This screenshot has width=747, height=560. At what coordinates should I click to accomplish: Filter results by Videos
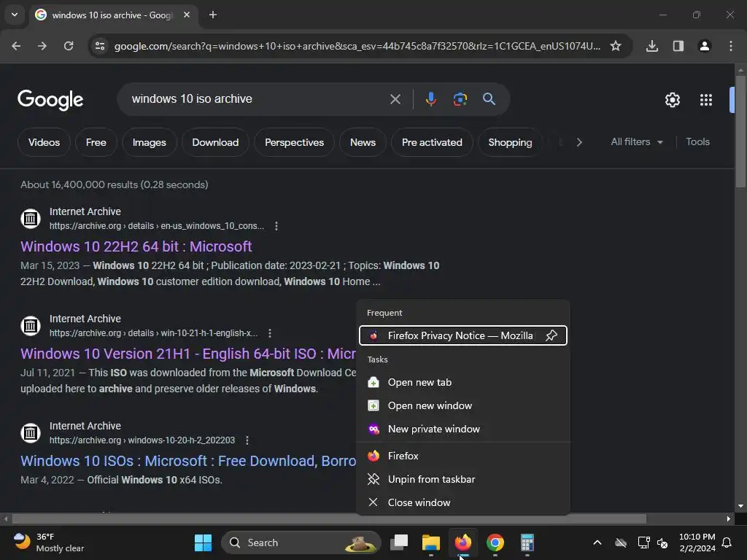pyautogui.click(x=44, y=142)
